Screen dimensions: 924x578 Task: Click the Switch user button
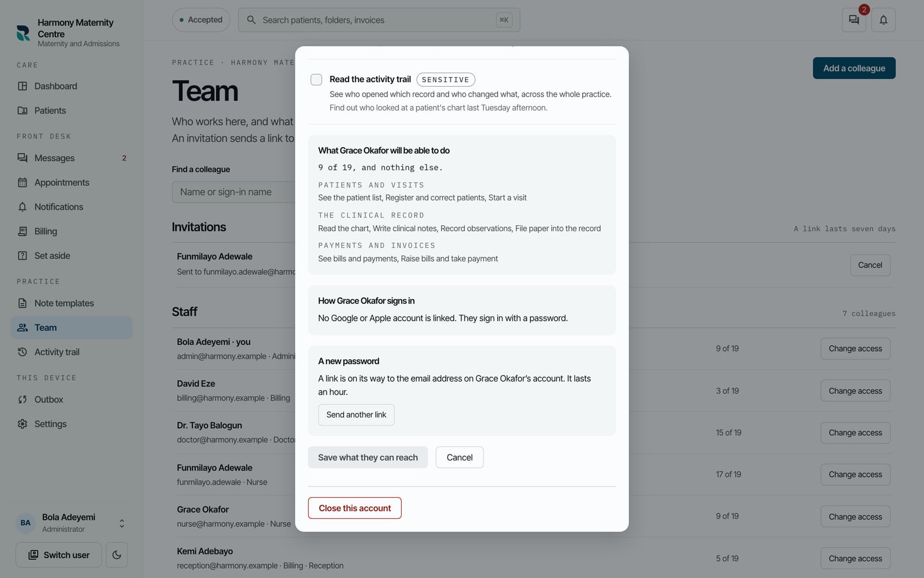coord(58,555)
